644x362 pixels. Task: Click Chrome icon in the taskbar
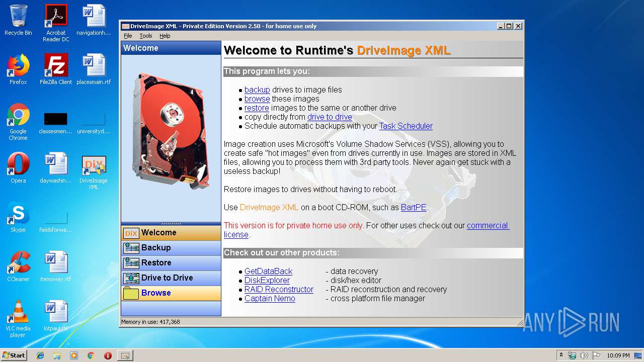coord(91,355)
